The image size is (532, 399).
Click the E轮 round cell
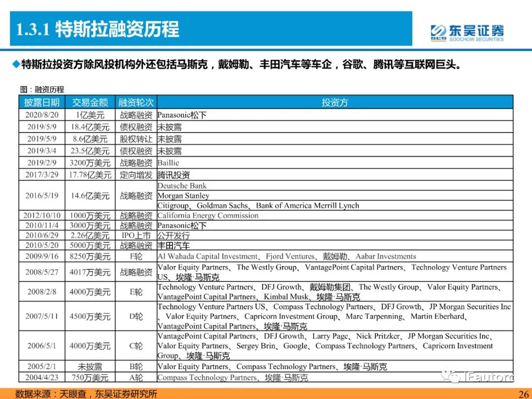tap(136, 292)
